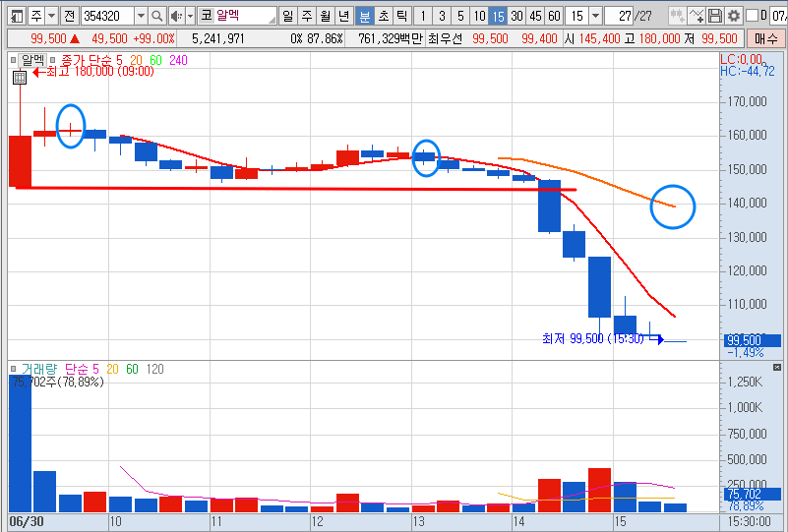
Task: Open the chart settings gear icon
Action: pos(734,16)
